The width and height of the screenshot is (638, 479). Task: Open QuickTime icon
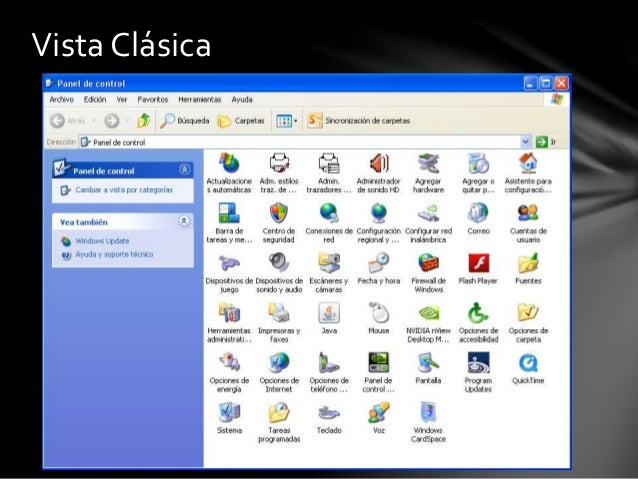(528, 363)
